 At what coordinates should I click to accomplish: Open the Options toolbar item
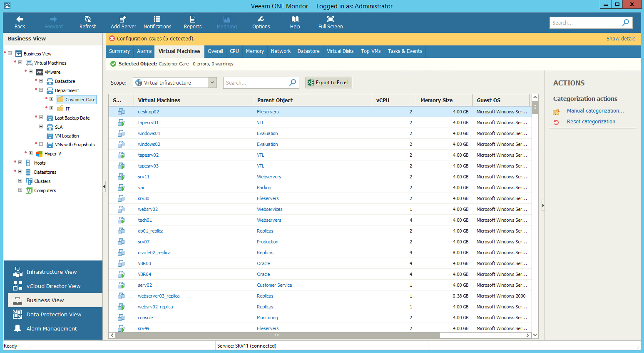(261, 23)
